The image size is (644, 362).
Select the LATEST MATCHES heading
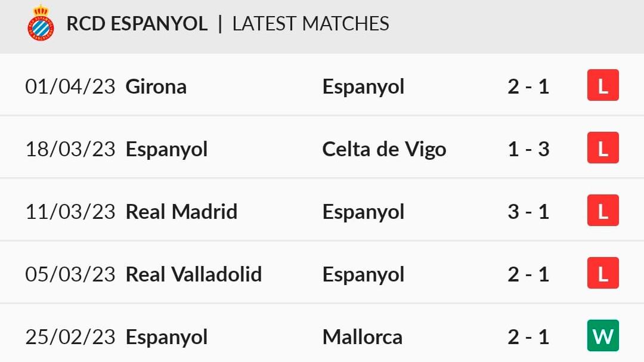[311, 24]
